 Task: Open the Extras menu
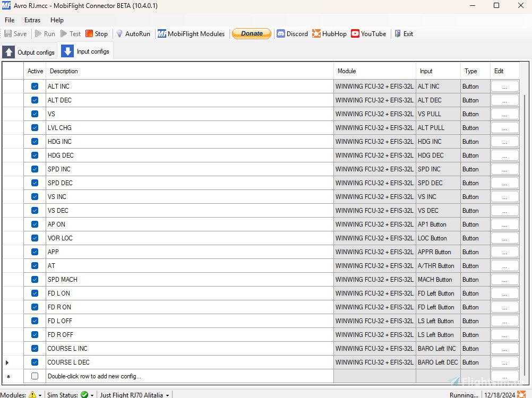point(32,20)
